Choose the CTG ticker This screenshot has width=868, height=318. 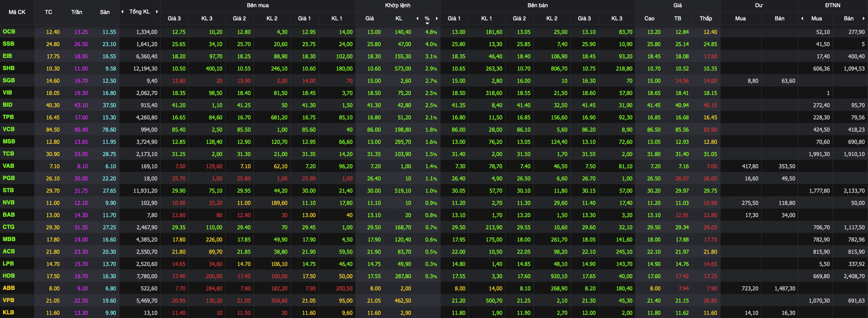click(x=9, y=227)
